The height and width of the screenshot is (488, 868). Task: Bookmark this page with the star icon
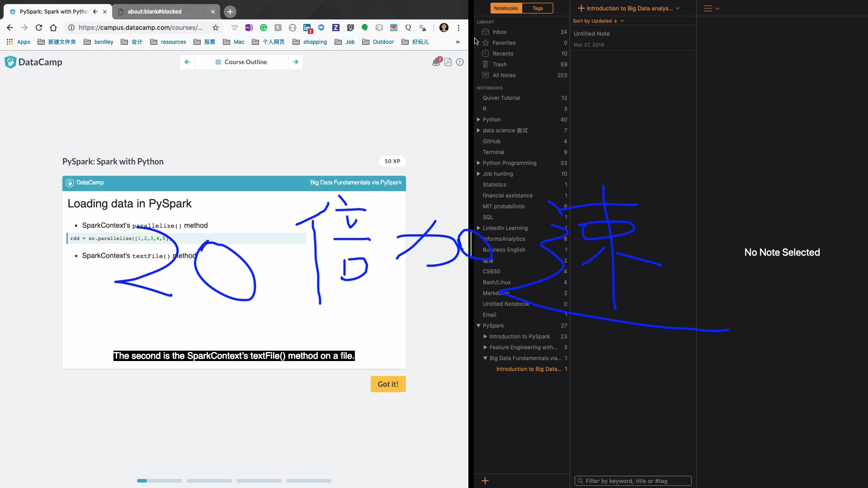(x=216, y=28)
